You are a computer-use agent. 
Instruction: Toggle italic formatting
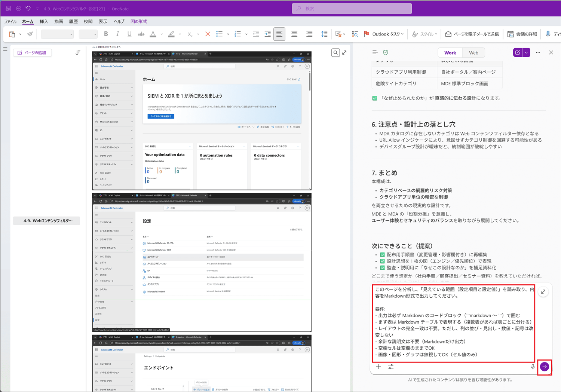pos(117,34)
